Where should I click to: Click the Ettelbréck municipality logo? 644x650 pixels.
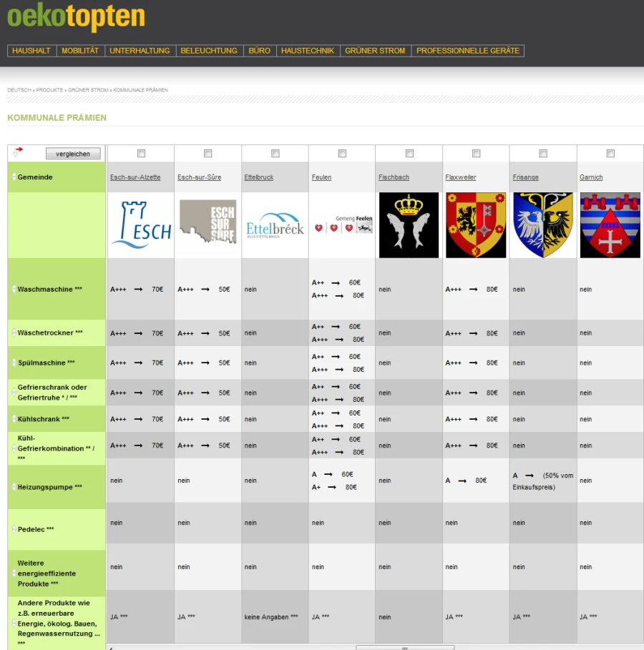click(x=275, y=225)
